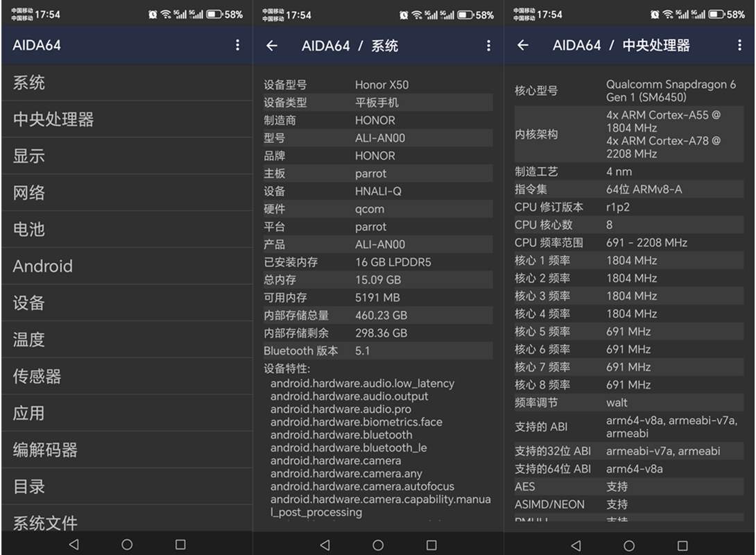
Task: Select android.hardware.audio.low_latency feature line
Action: click(x=362, y=384)
